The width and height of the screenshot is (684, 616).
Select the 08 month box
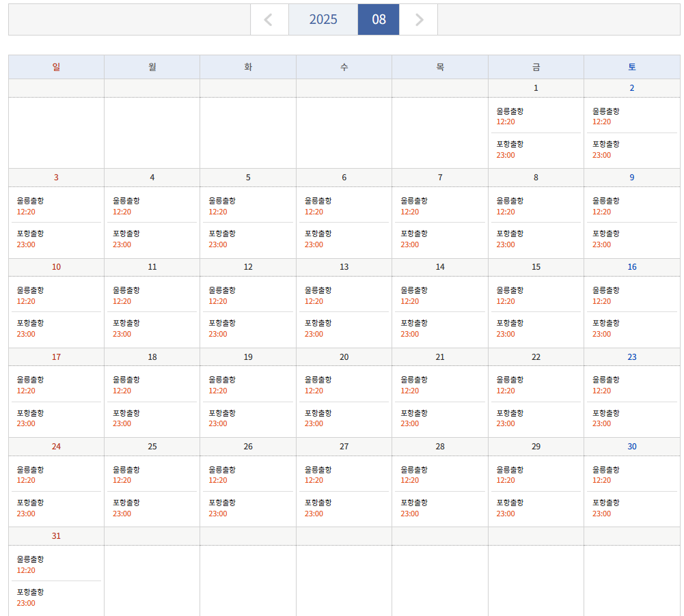point(379,20)
